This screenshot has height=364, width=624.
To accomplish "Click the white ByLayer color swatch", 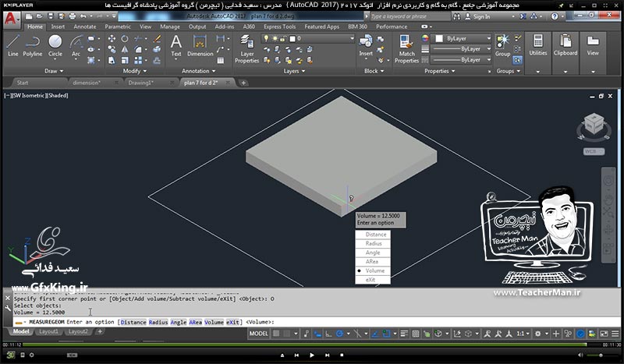I will click(439, 39).
